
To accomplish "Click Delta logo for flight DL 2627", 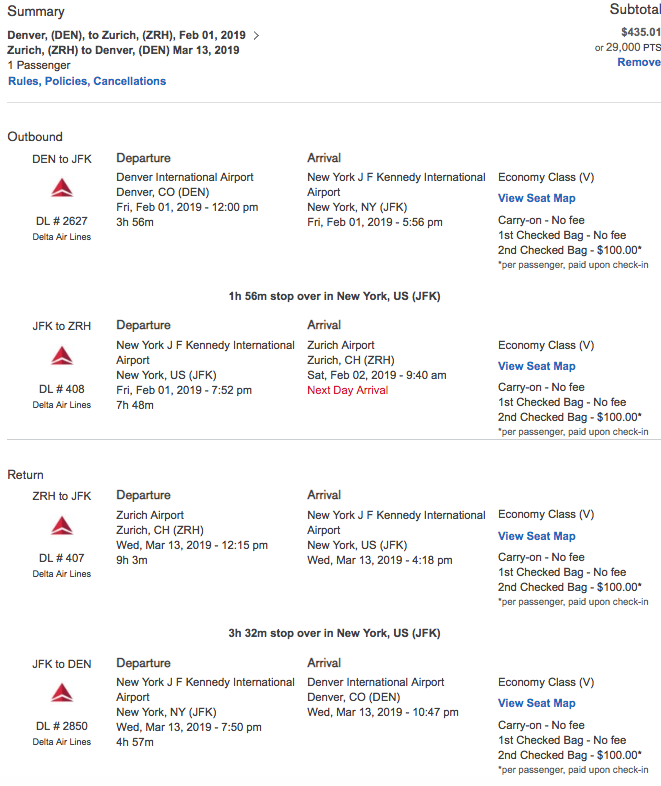I will click(x=62, y=188).
